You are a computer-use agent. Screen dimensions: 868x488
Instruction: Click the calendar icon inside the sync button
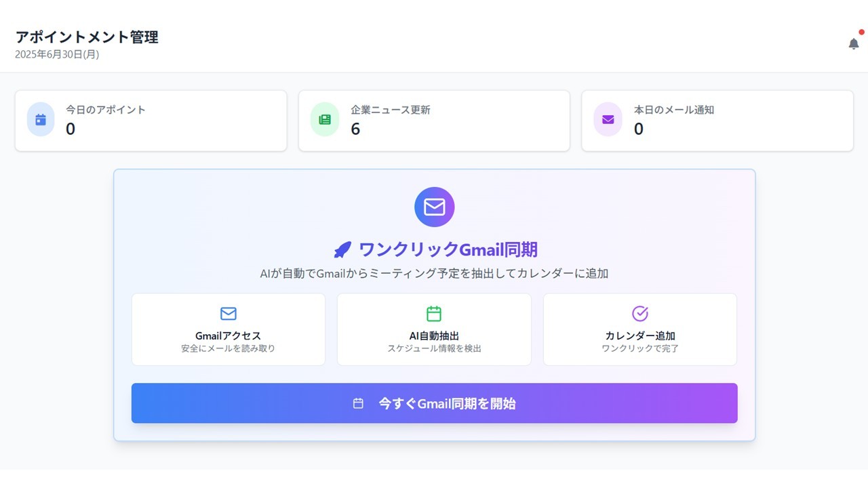coord(358,403)
